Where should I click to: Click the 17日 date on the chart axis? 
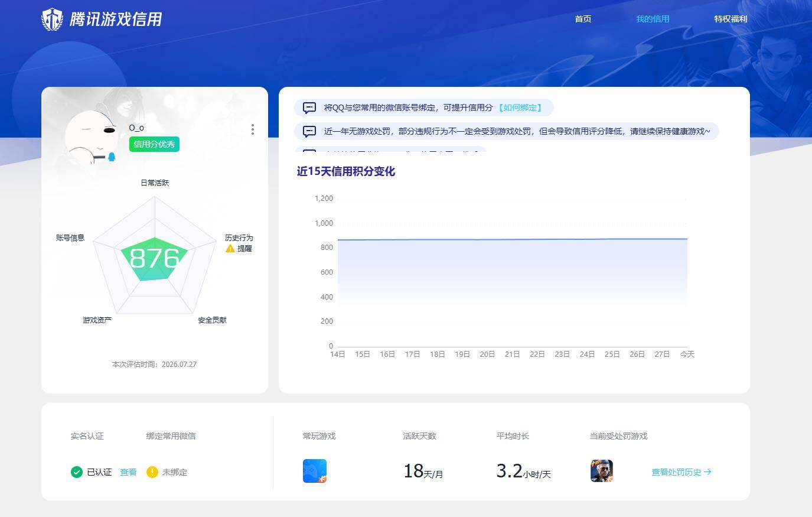412,355
